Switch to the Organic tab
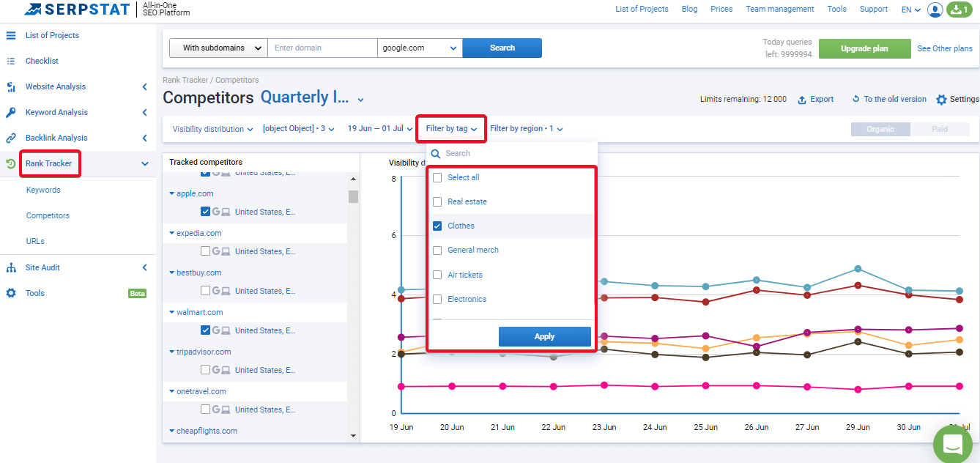Screen dimensions: 980x463 coord(880,129)
